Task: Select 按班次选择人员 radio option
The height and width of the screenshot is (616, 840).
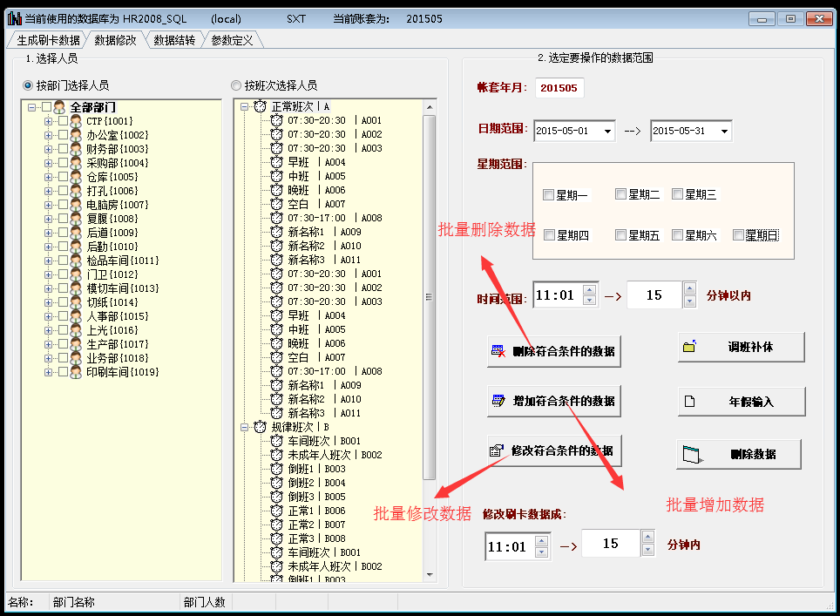Action: pyautogui.click(x=236, y=85)
